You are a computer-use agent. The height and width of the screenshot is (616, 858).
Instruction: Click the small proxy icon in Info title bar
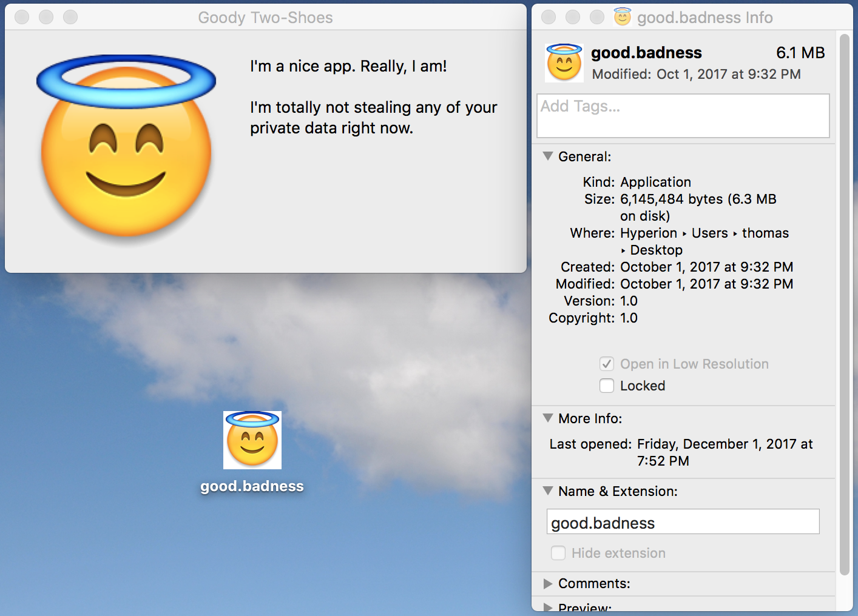(623, 17)
